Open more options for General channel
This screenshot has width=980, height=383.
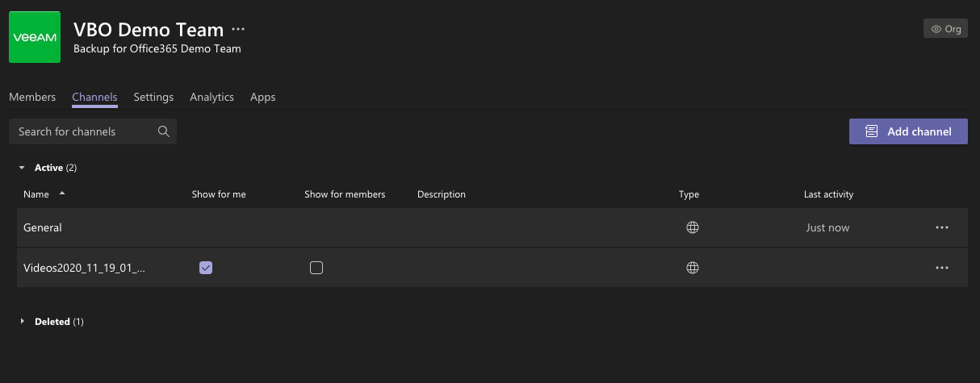click(x=941, y=228)
